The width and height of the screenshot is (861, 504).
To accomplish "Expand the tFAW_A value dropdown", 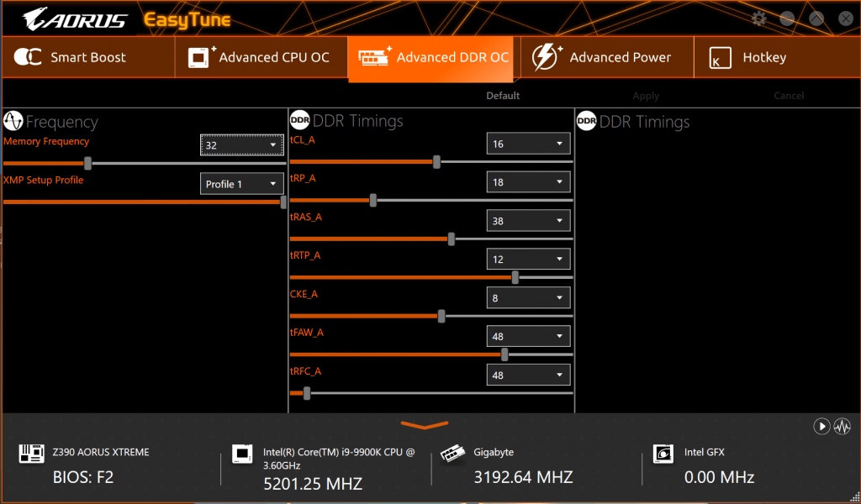I will point(528,336).
